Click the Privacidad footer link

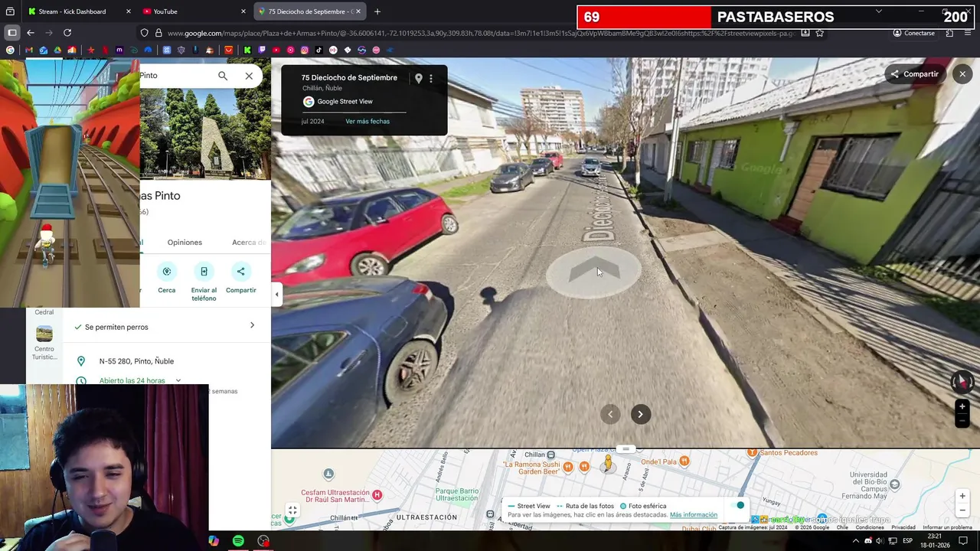903,527
